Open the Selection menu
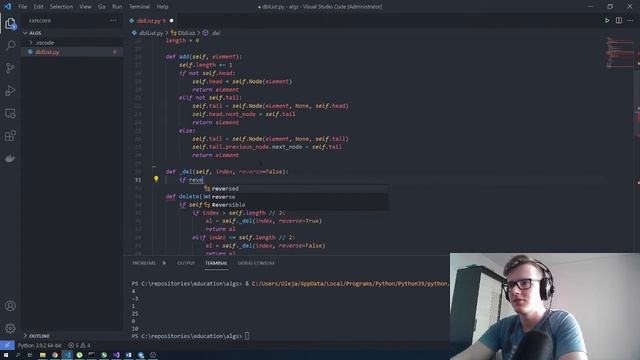The image size is (640, 360). click(x=61, y=7)
